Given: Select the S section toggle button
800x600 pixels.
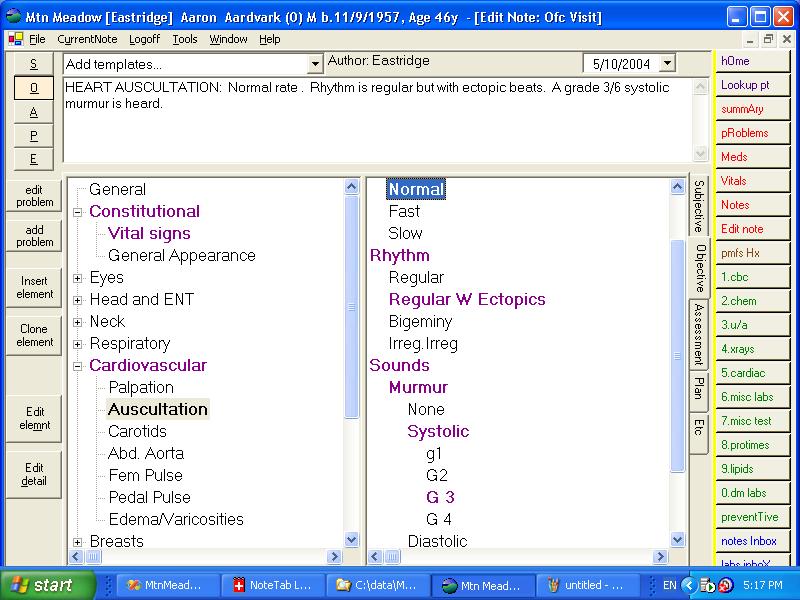Looking at the screenshot, I should (x=33, y=64).
